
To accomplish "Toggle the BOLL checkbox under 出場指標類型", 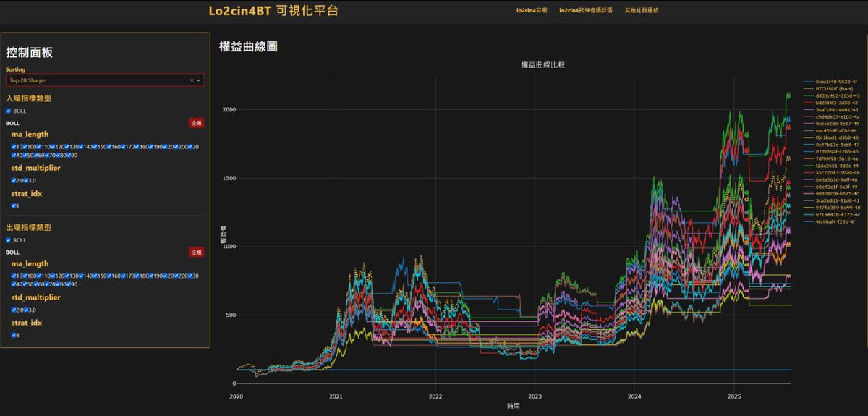I will (x=9, y=240).
